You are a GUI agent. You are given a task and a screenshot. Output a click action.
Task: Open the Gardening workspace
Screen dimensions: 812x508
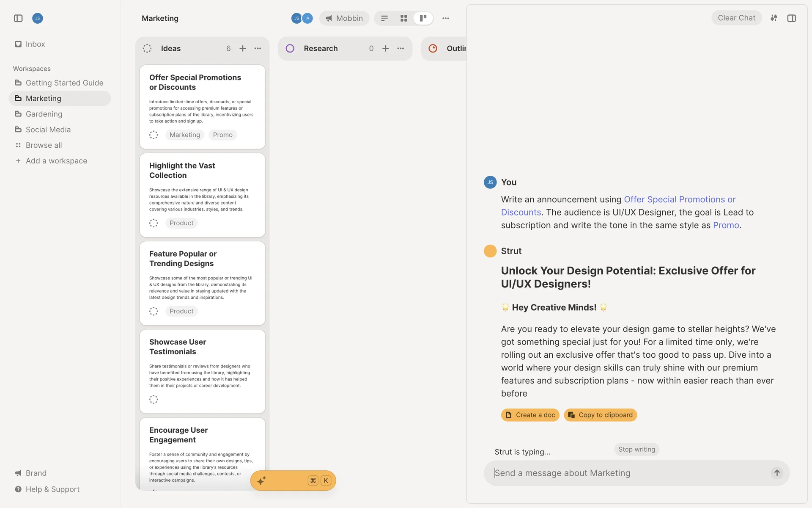(44, 114)
